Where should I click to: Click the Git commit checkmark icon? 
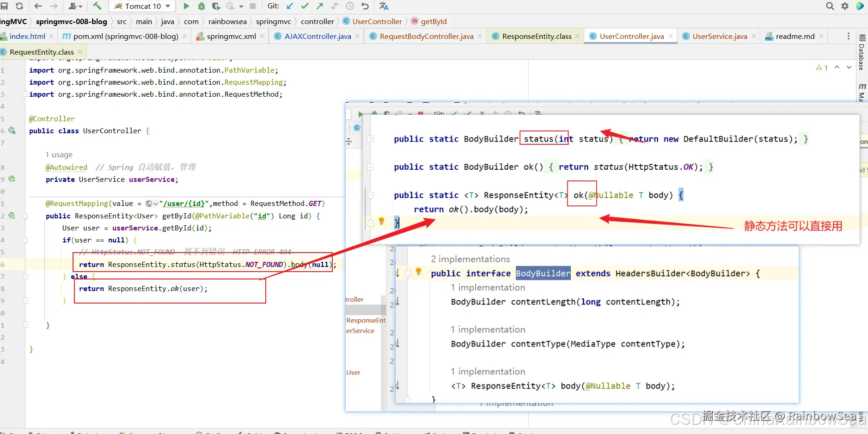[x=305, y=6]
